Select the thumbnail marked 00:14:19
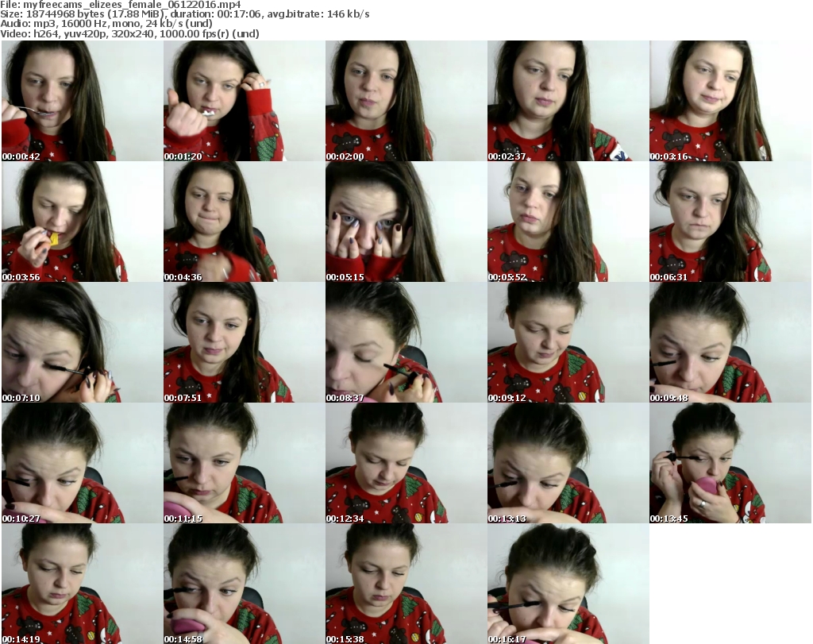Screen dimensions: 813x644 click(83, 584)
